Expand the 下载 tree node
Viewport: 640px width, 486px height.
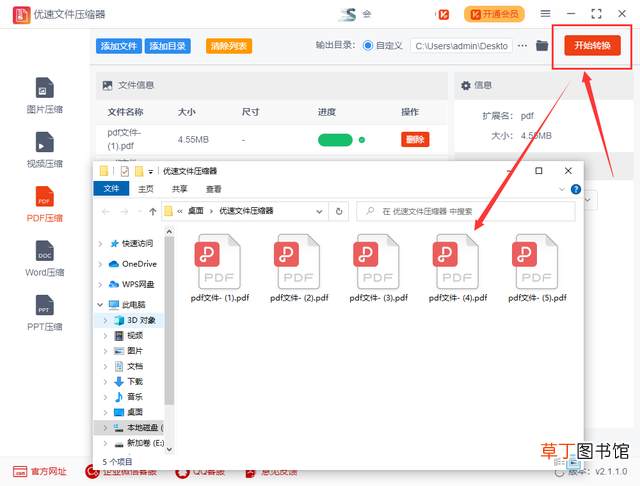105,382
